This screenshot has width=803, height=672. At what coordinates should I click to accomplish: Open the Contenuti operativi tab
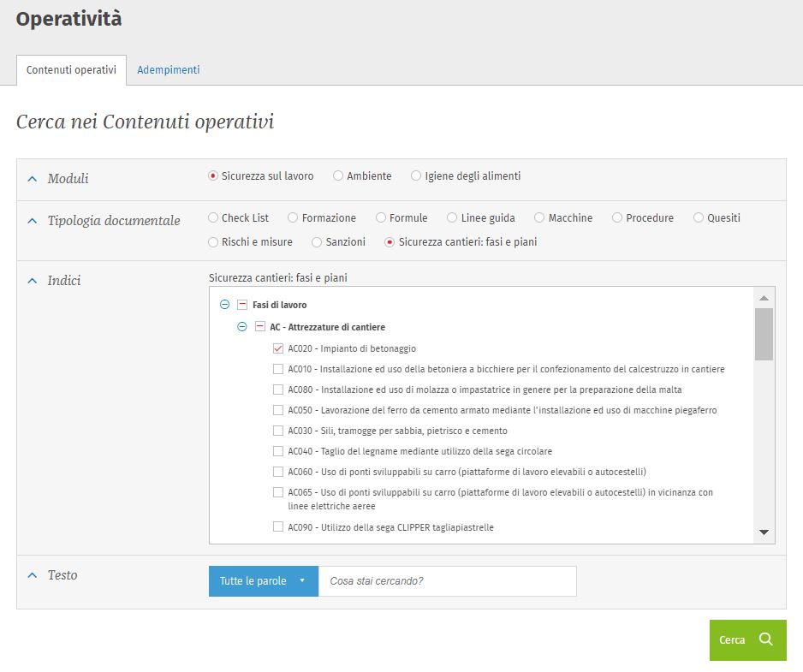pos(71,70)
